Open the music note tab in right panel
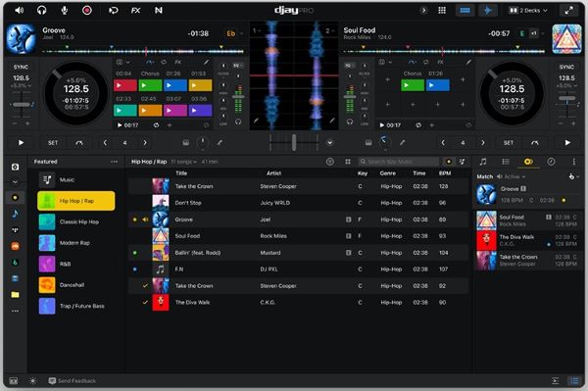Viewport: 588px width, 391px height. click(x=483, y=162)
